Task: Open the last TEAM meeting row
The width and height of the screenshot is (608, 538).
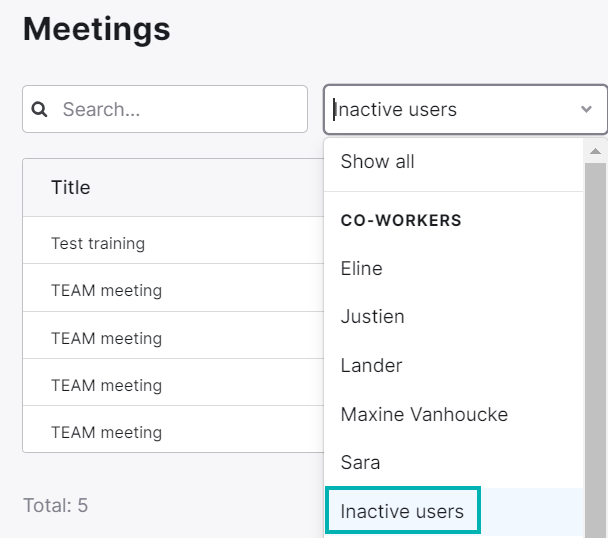Action: (173, 432)
